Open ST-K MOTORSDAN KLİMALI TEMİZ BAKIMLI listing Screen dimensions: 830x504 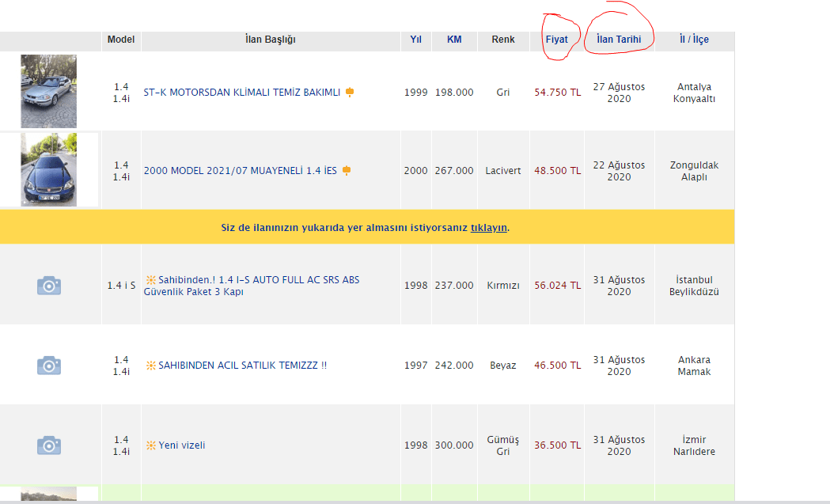[242, 92]
